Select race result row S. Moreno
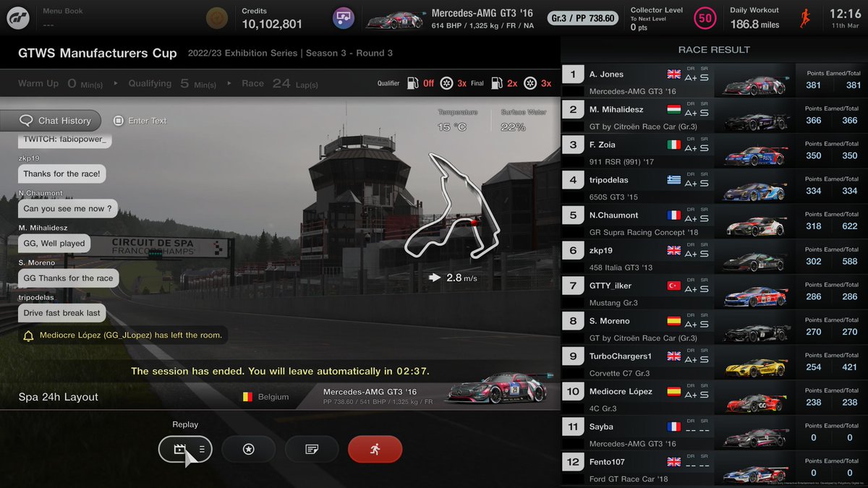The image size is (868, 488). [x=714, y=327]
